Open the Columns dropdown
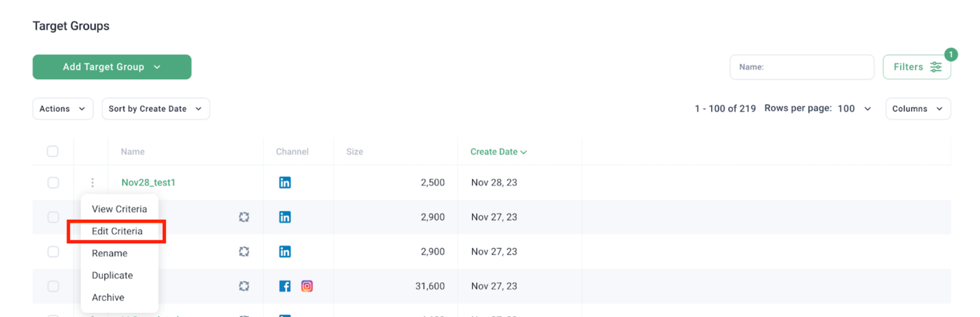The width and height of the screenshot is (980, 317). point(918,109)
